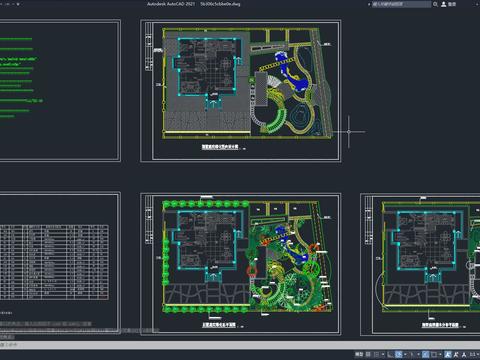Toggle ortho mode in the status bar
This screenshot has width=480, height=360.
click(x=390, y=354)
